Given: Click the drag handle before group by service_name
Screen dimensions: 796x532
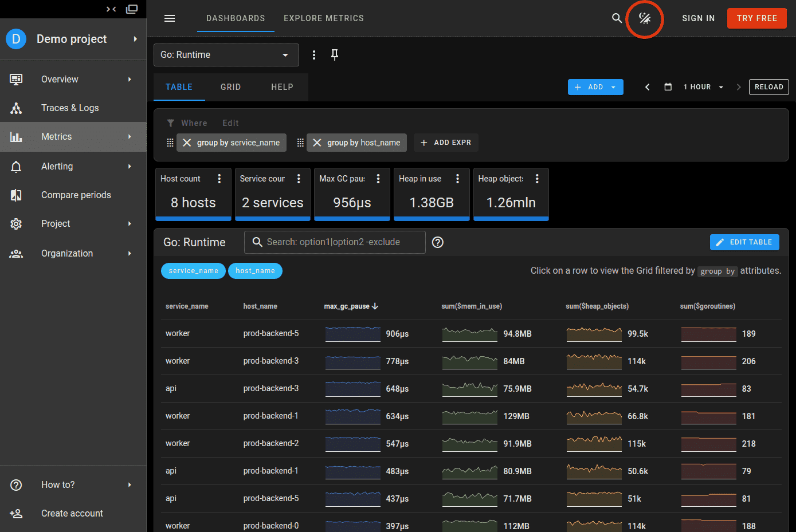Looking at the screenshot, I should tap(170, 142).
